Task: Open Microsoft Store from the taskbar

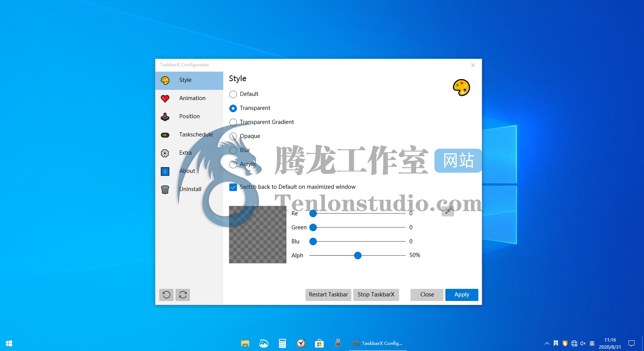Action: pos(320,343)
